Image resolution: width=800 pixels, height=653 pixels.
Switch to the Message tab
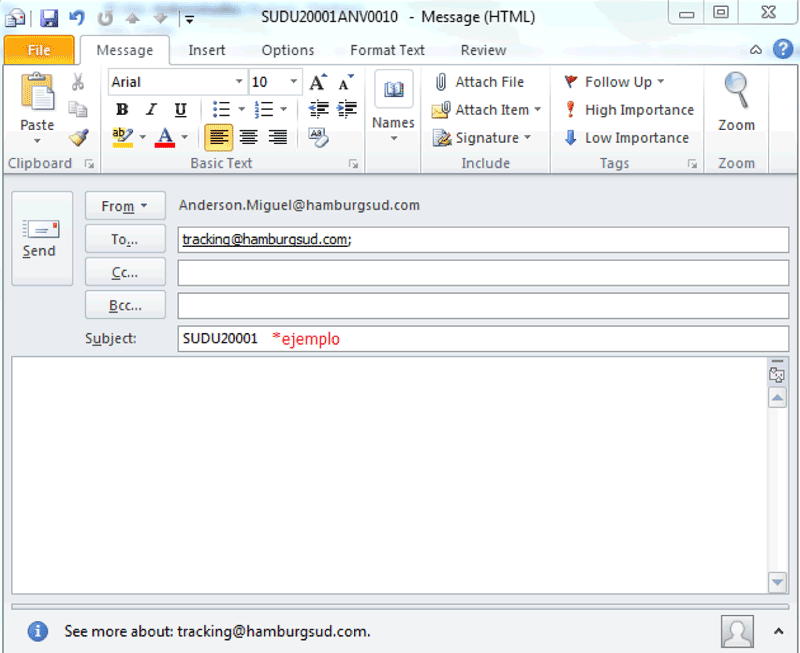(125, 50)
